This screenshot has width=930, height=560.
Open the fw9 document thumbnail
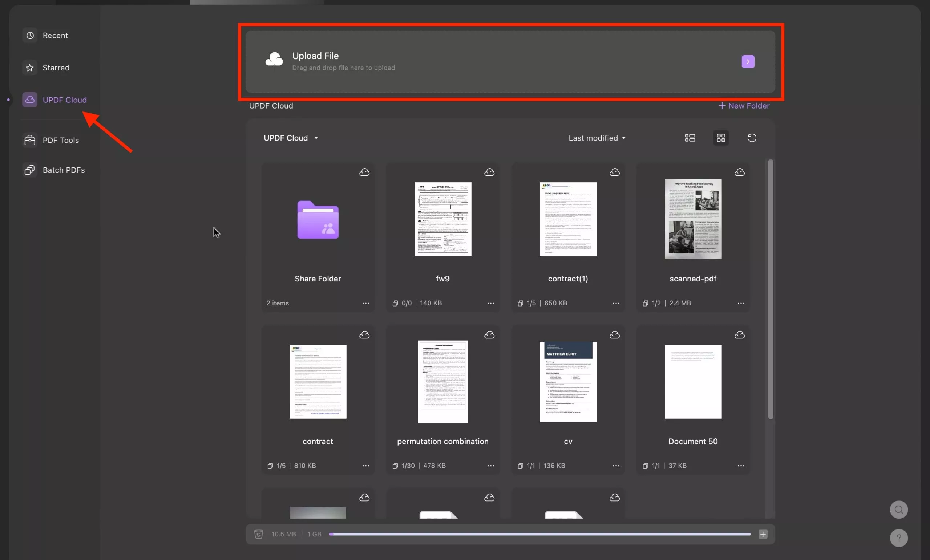tap(443, 219)
